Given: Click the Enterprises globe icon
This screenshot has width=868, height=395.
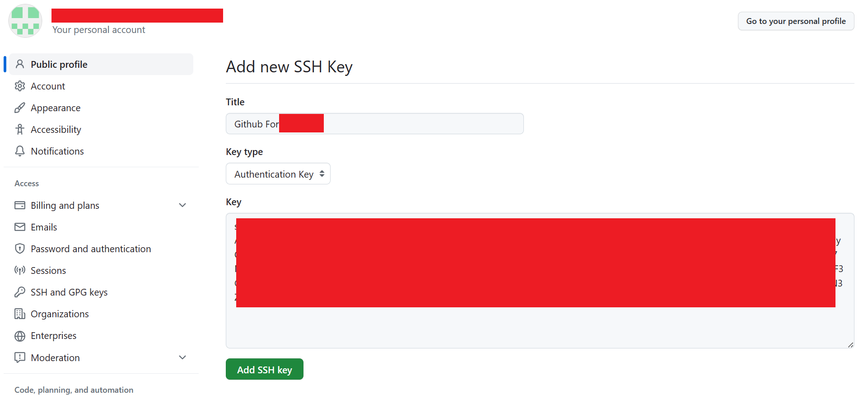Looking at the screenshot, I should tap(20, 336).
